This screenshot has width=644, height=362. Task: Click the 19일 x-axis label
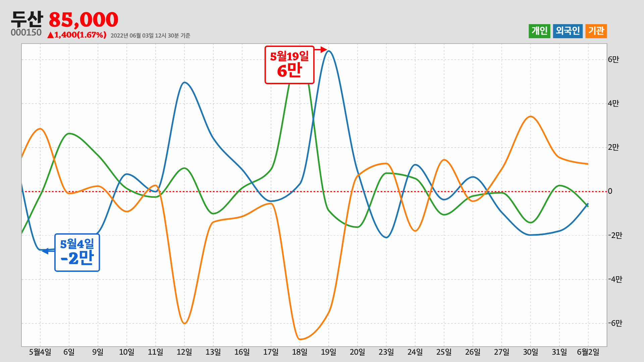(x=329, y=352)
